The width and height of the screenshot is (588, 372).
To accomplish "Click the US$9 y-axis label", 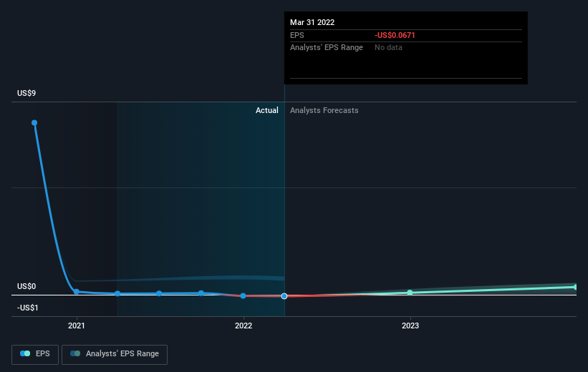I will click(x=26, y=93).
